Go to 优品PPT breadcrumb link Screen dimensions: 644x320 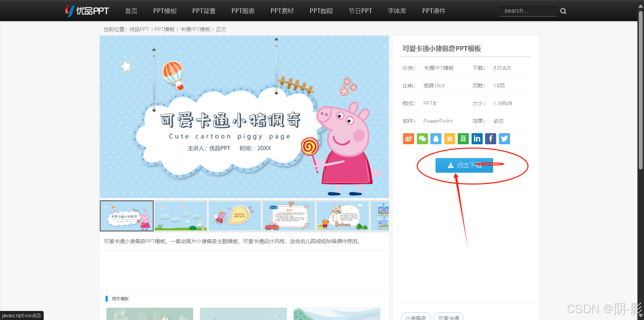[139, 29]
